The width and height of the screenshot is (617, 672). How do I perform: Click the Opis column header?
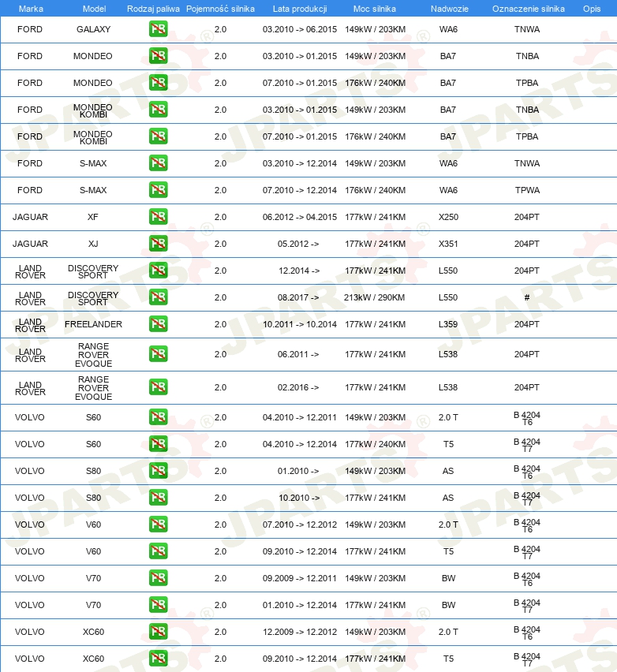coord(592,9)
